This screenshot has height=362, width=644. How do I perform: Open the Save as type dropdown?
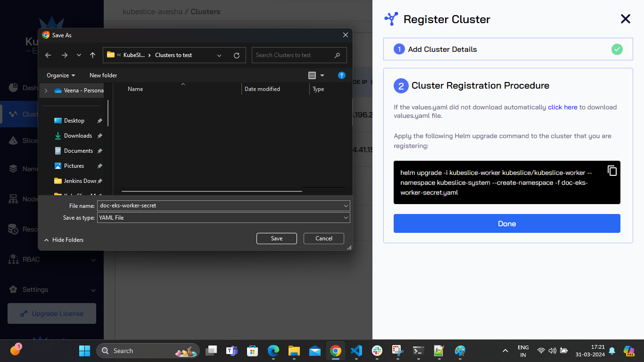[x=223, y=218]
